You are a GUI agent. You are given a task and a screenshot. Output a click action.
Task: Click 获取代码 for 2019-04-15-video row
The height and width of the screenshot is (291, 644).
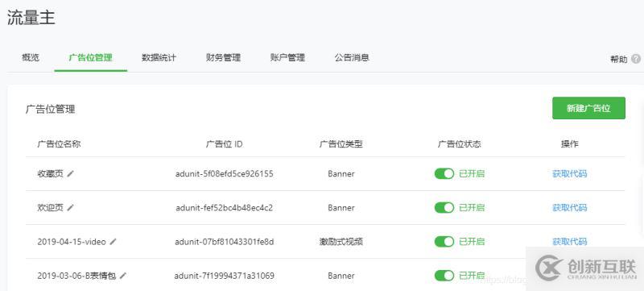click(570, 241)
